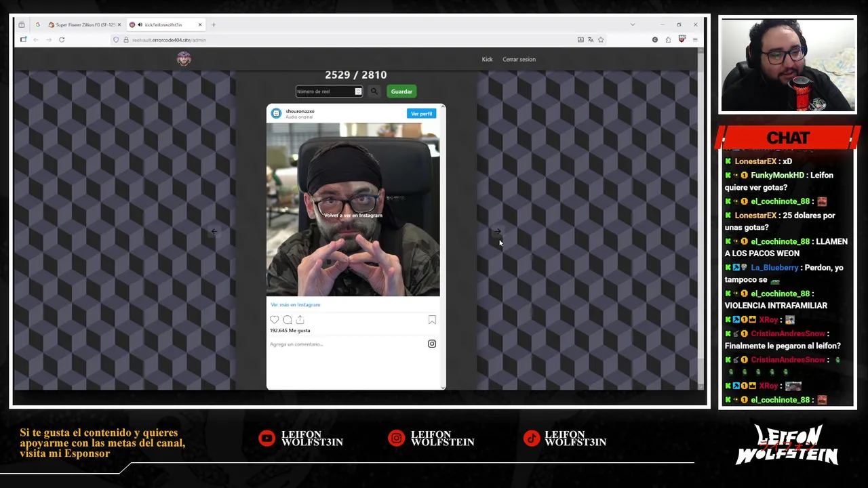This screenshot has width=868, height=488.
Task: Go back in browser history
Action: pyautogui.click(x=37, y=40)
